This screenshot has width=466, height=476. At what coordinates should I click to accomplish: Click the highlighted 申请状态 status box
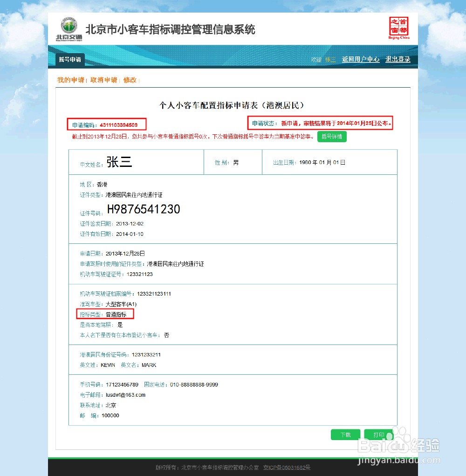[321, 123]
